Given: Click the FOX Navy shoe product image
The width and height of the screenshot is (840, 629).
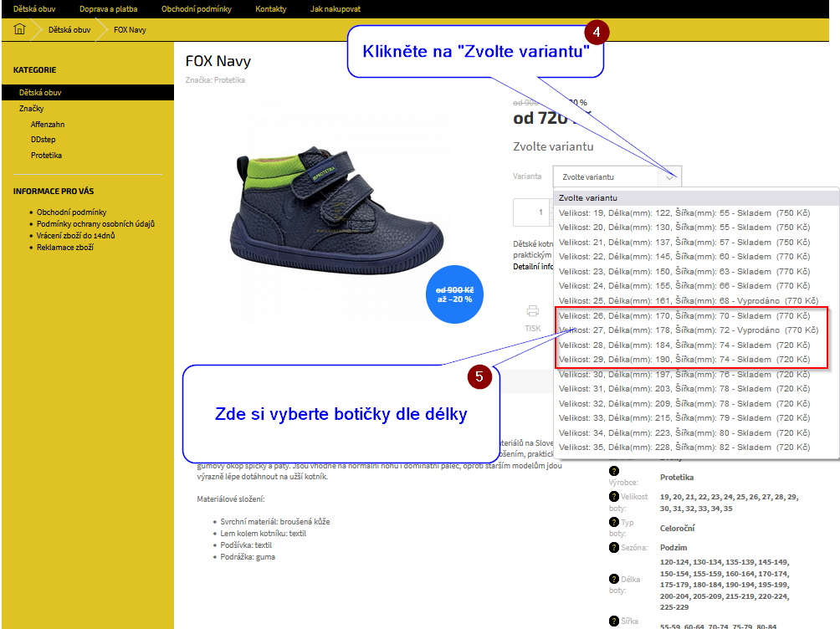Looking at the screenshot, I should [x=338, y=211].
